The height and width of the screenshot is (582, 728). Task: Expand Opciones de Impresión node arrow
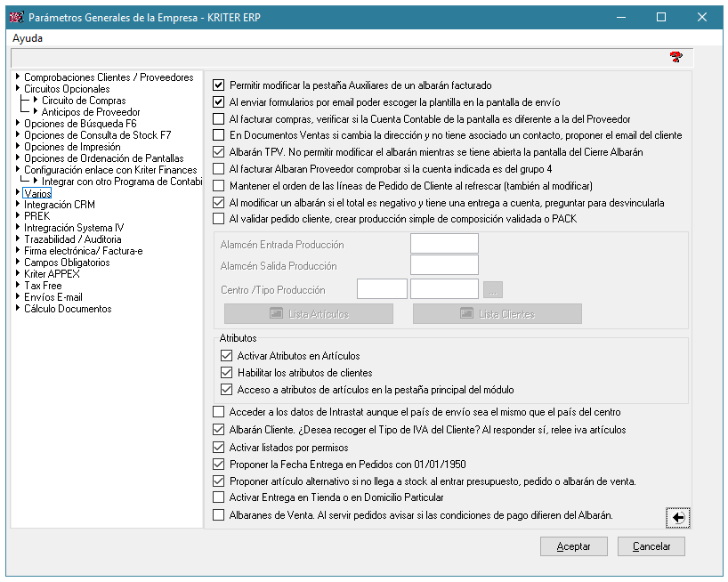(18, 146)
